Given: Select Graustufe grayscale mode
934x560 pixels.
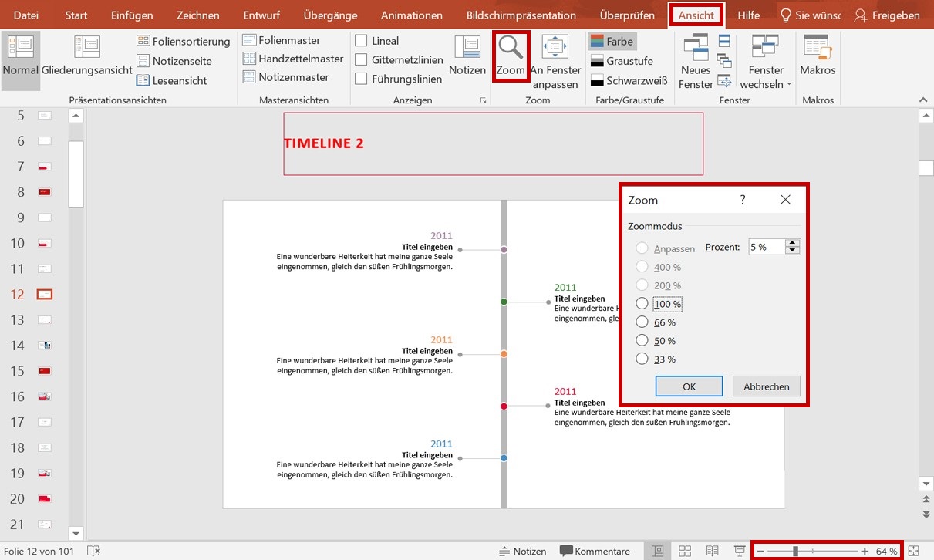Looking at the screenshot, I should click(622, 61).
